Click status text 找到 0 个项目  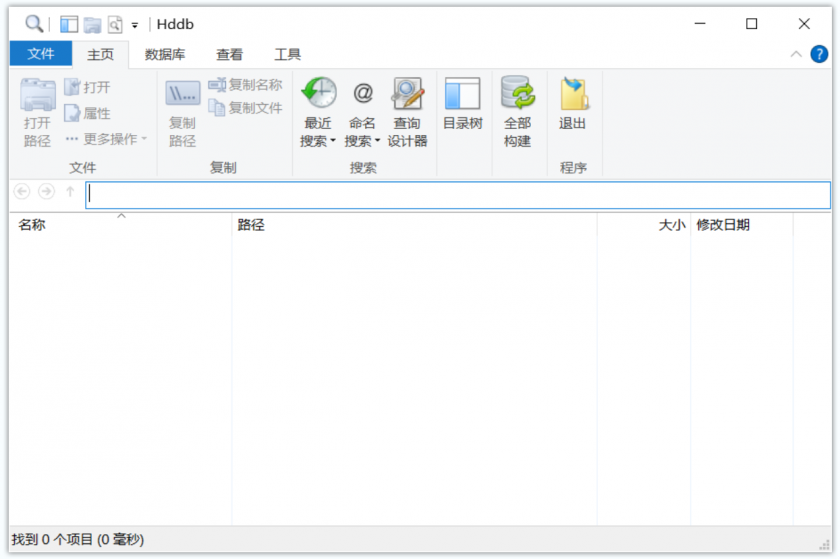(52, 539)
